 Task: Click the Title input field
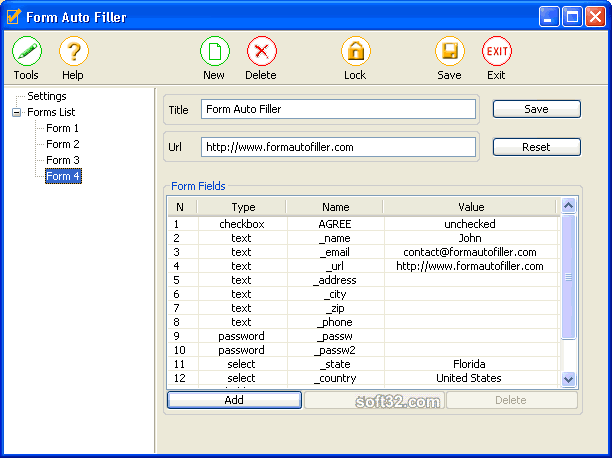coord(338,109)
